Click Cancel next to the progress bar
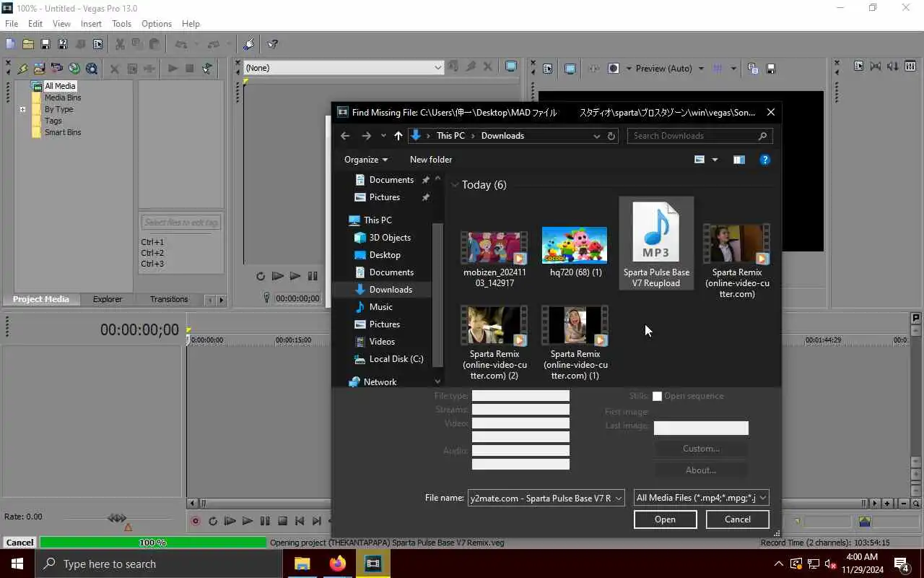924x578 pixels. (19, 543)
